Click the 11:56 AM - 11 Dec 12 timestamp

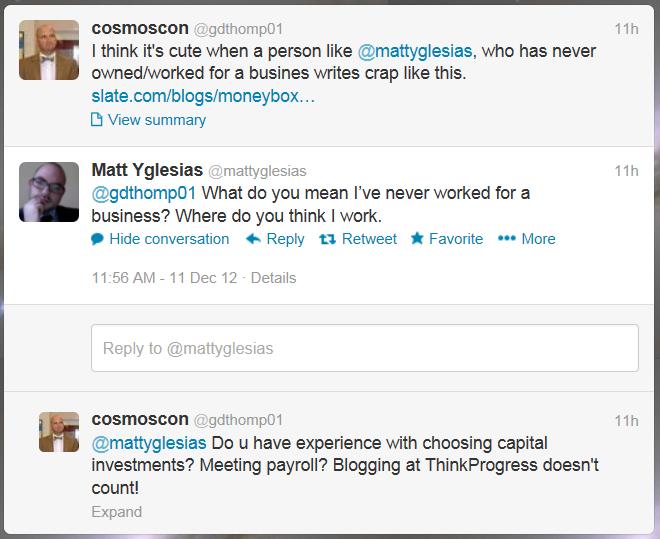[x=164, y=277]
